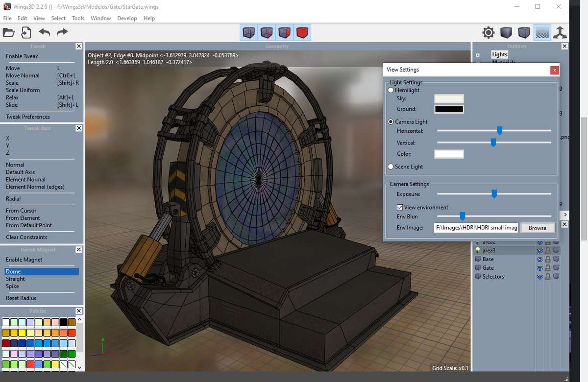Click the black Ground color swatch
The height and width of the screenshot is (382, 588).
449,109
